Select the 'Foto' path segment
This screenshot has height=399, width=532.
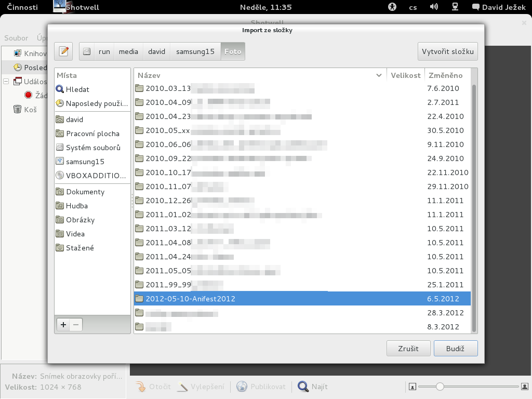[233, 51]
